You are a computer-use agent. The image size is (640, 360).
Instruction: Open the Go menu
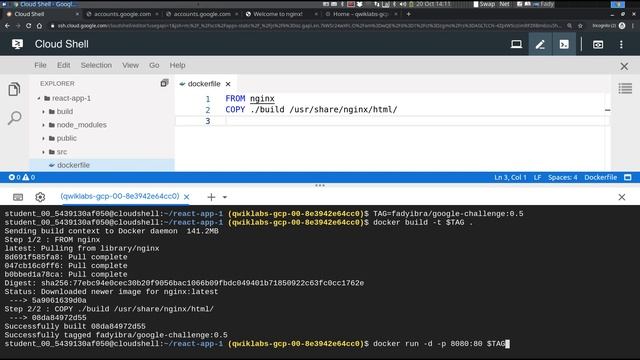(154, 65)
